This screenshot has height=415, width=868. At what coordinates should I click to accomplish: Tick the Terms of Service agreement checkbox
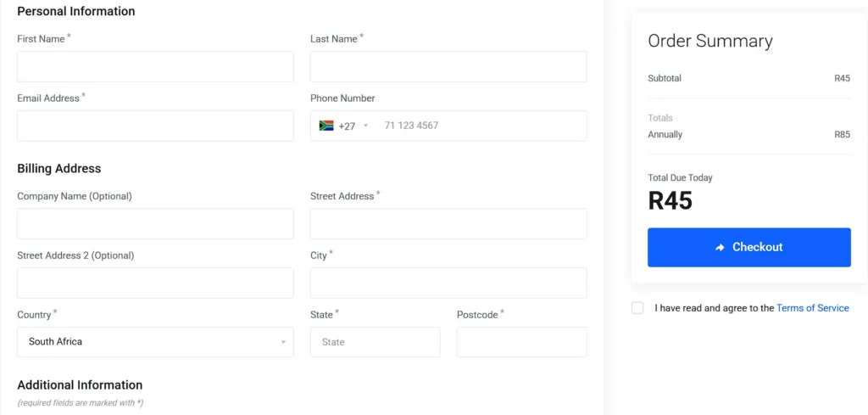[x=637, y=308]
